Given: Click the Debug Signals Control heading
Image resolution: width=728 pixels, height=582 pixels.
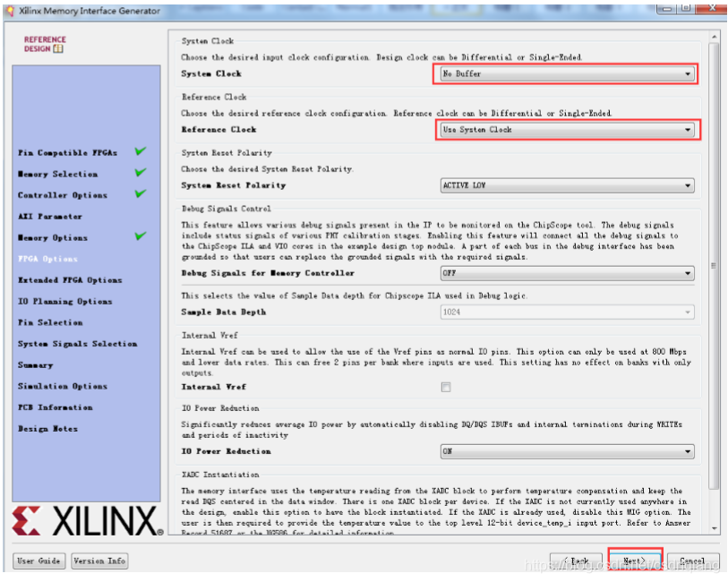Looking at the screenshot, I should coord(227,209).
